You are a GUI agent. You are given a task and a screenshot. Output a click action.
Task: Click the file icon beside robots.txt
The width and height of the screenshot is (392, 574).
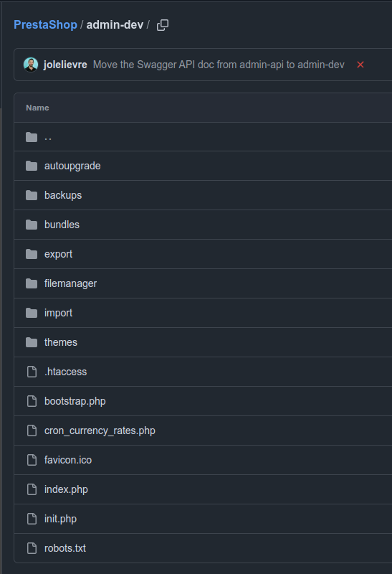tap(32, 548)
